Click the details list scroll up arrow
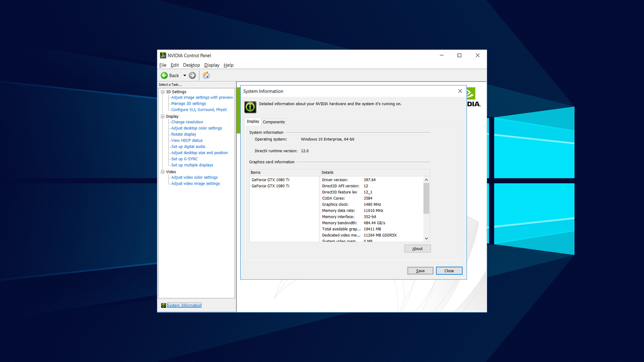 click(426, 180)
